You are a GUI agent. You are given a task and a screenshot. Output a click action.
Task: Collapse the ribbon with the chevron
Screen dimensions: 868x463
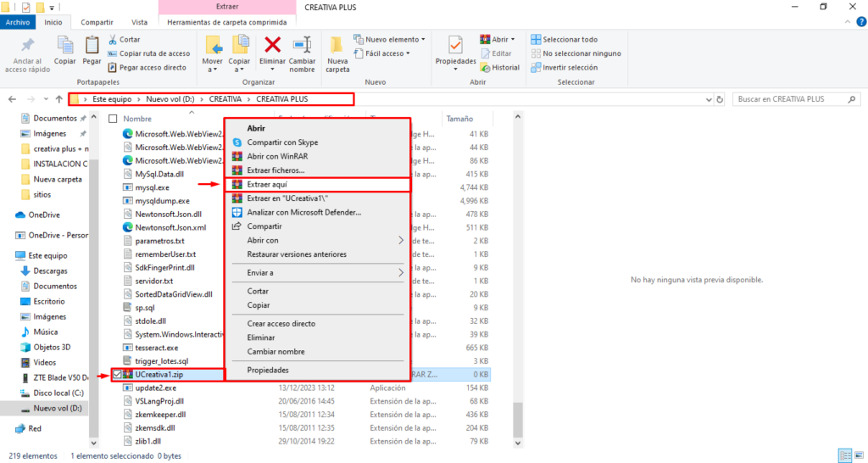point(848,22)
